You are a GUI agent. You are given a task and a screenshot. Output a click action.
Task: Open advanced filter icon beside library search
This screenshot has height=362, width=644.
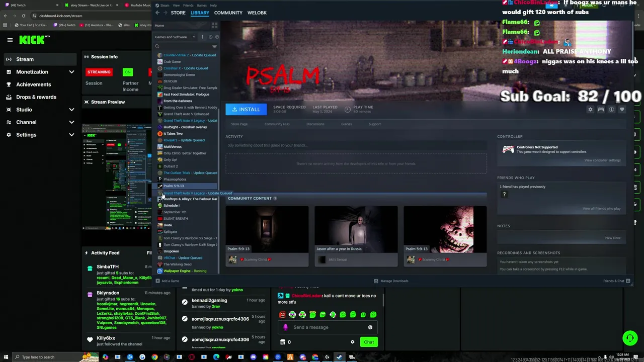[x=214, y=46]
